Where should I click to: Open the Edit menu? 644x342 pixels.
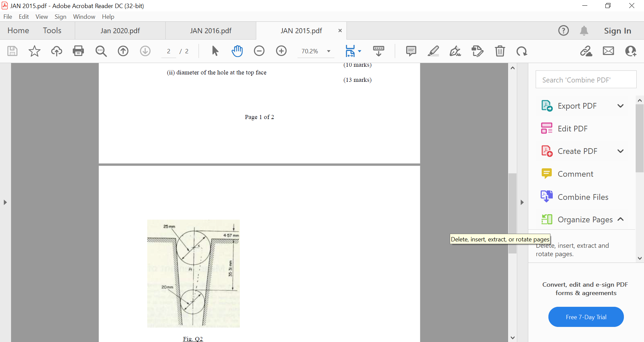(23, 16)
